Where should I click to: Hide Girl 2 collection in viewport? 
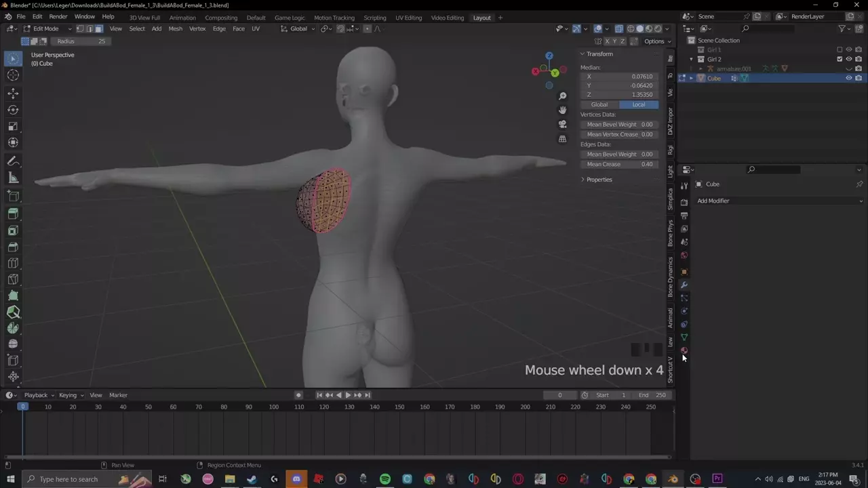(x=848, y=59)
